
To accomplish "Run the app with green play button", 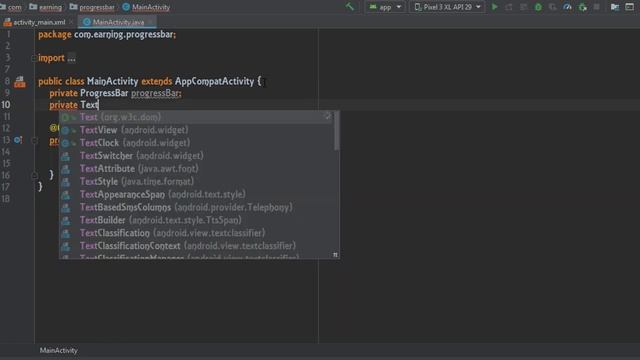I will tap(494, 7).
